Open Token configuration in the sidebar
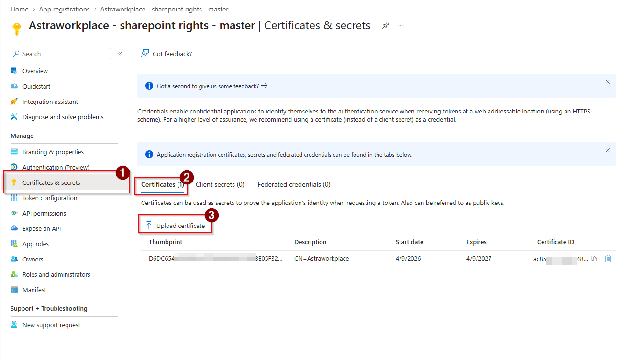Viewport: 644px width, 363px height. pyautogui.click(x=48, y=197)
